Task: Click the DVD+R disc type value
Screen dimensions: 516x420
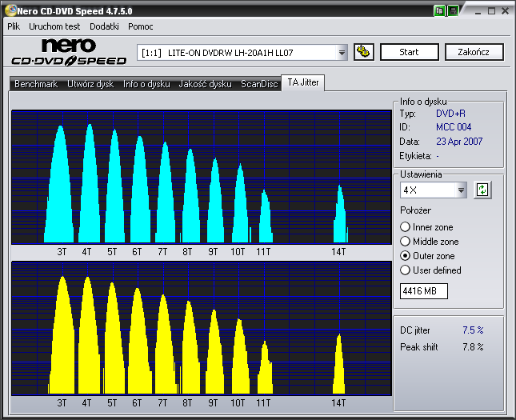Action: point(451,114)
